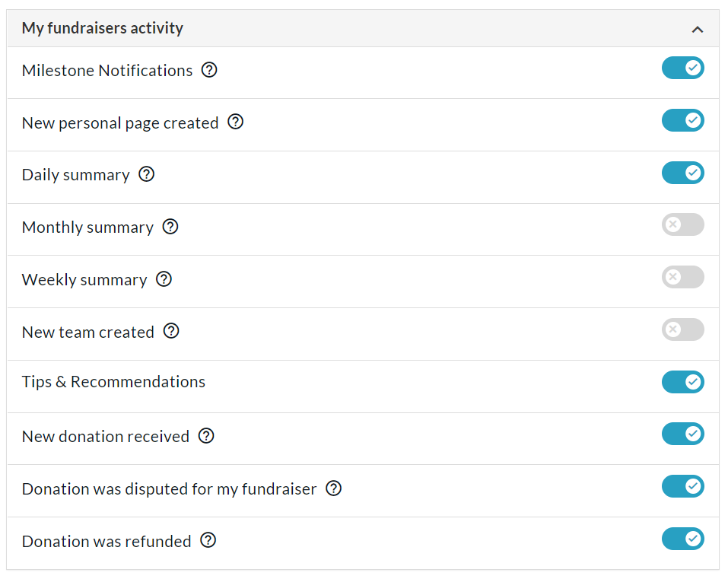Open help icon beside Donation was refunded

(208, 540)
